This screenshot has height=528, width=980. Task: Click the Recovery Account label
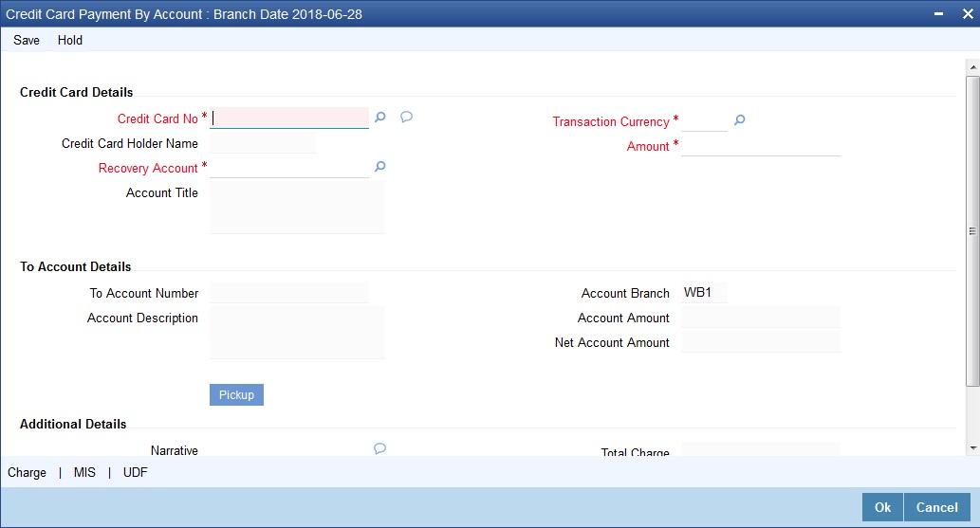click(x=148, y=168)
